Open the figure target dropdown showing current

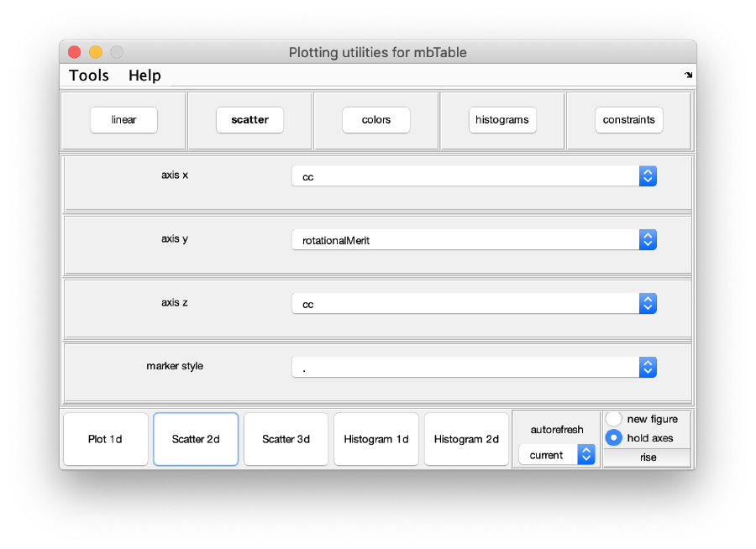click(585, 454)
